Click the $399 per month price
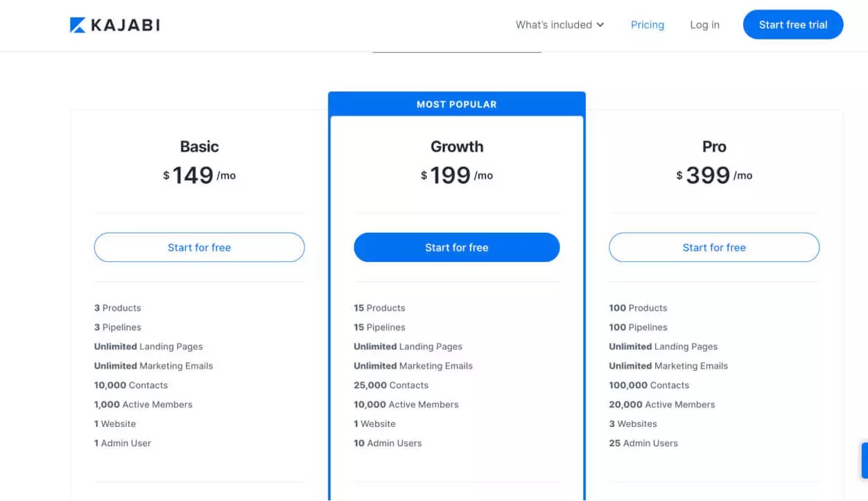 [713, 175]
